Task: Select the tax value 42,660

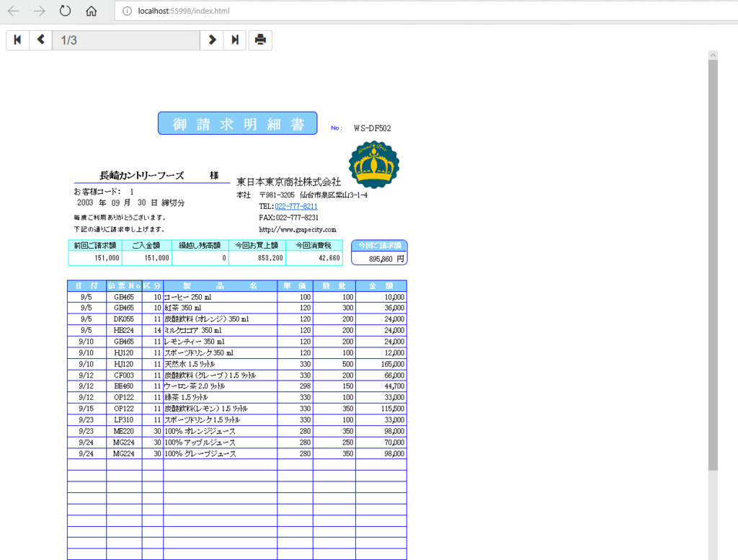Action: click(x=329, y=258)
